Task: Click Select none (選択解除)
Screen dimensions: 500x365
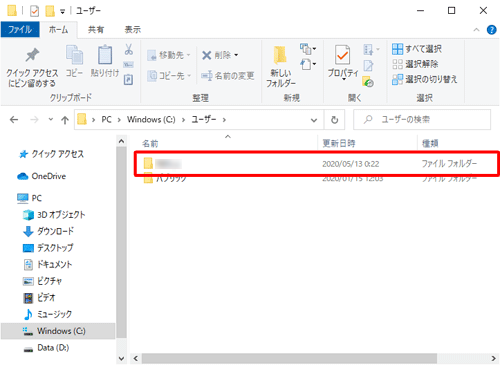Action: 415,64
